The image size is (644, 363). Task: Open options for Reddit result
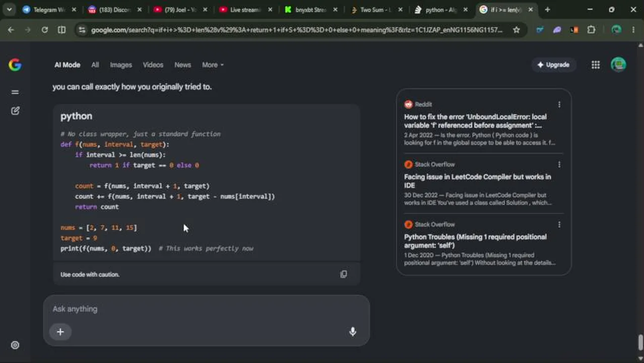click(559, 104)
